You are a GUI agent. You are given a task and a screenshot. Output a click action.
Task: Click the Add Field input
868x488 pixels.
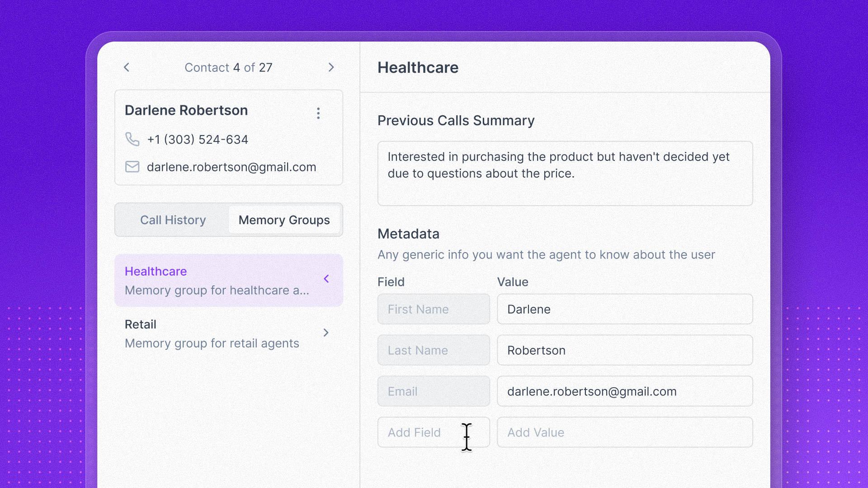(420, 432)
